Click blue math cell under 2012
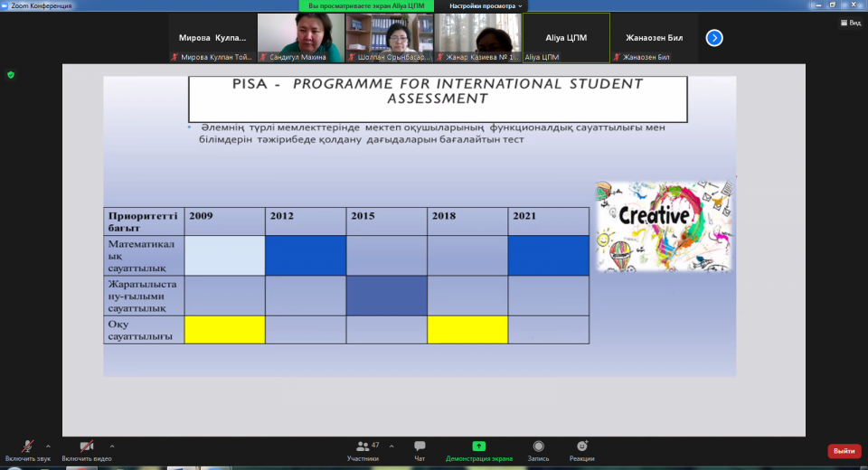 [x=306, y=256]
